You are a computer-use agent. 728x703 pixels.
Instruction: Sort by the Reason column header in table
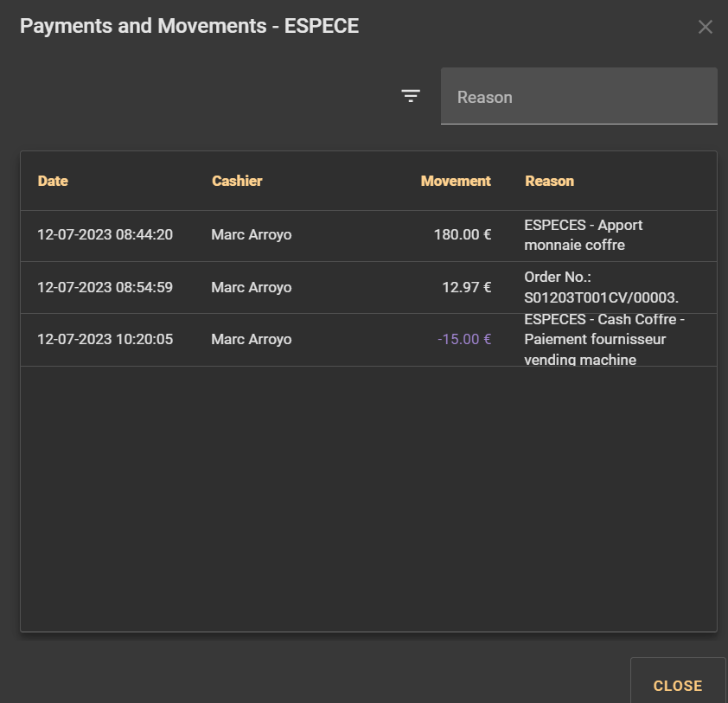click(549, 181)
